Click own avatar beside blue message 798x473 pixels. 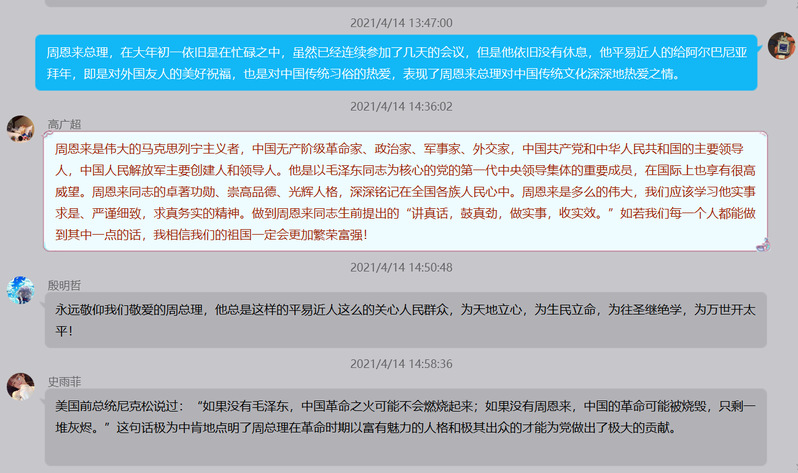point(781,45)
